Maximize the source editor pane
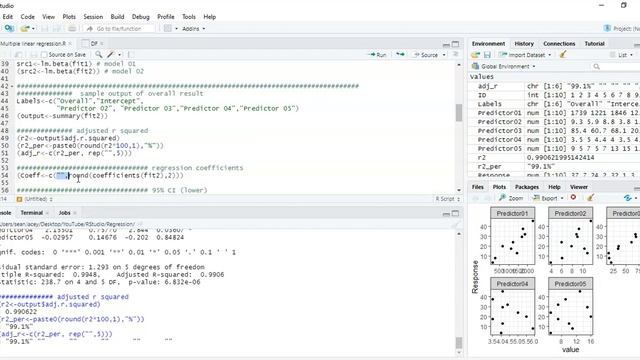Image resolution: width=640 pixels, height=360 pixels. pos(456,44)
